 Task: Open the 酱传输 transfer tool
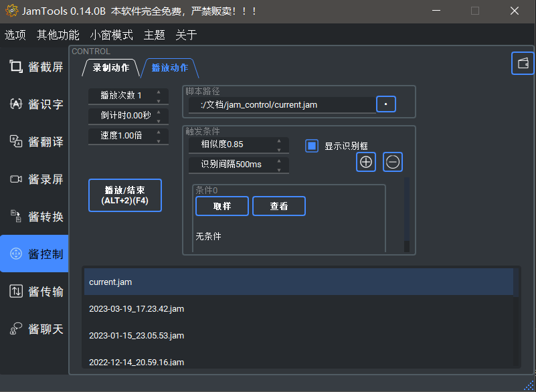[34, 292]
